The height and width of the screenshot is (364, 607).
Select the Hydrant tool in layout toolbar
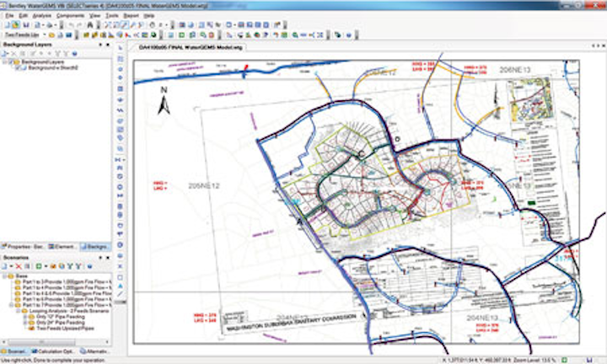click(121, 78)
